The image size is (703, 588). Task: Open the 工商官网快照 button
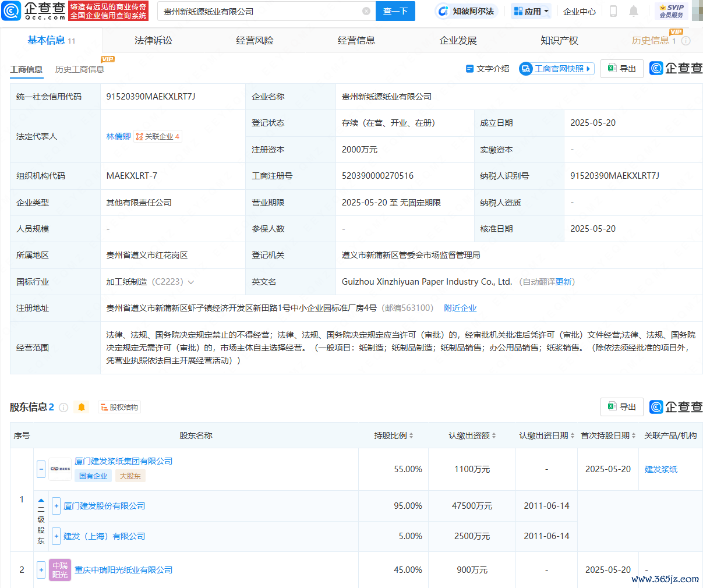tap(557, 69)
